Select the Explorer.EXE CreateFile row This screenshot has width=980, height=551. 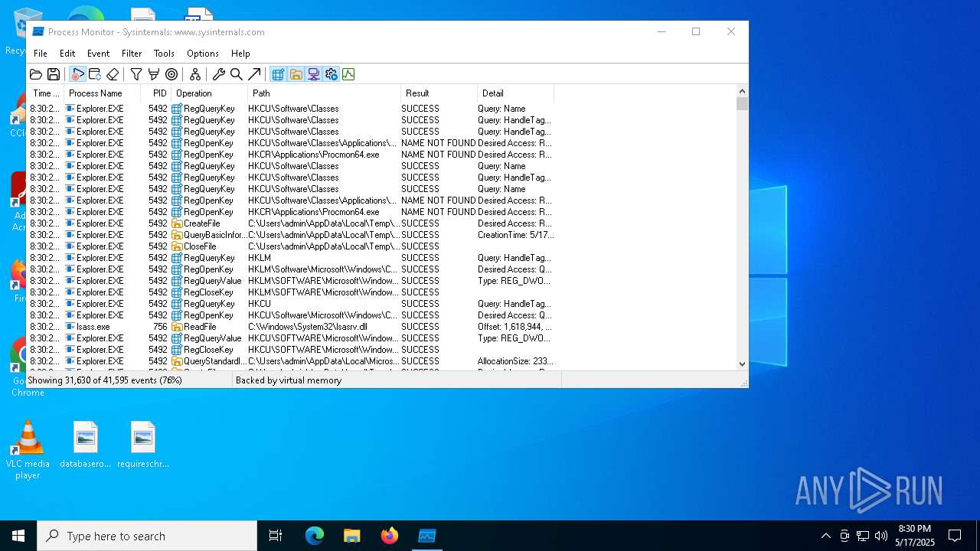291,223
